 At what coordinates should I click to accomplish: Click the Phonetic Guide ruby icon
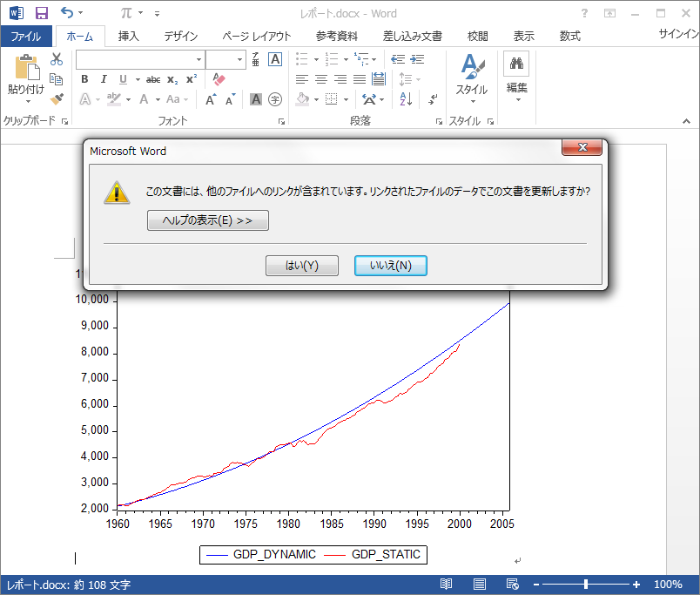(255, 59)
